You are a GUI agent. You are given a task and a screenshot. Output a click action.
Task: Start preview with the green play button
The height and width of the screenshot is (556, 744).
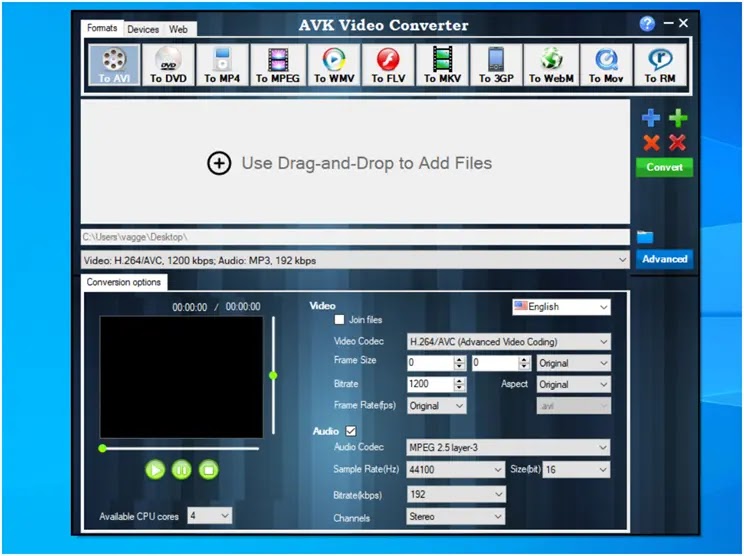pos(155,470)
